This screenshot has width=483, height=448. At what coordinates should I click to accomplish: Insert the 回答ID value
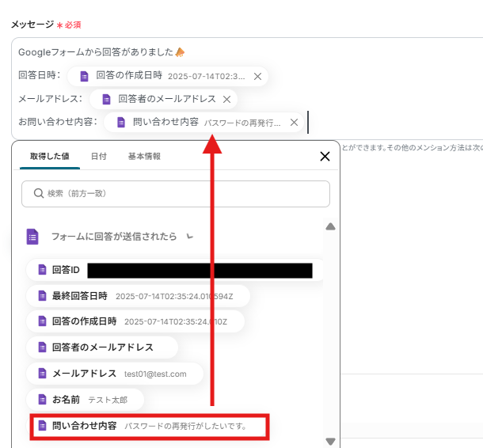(x=66, y=270)
